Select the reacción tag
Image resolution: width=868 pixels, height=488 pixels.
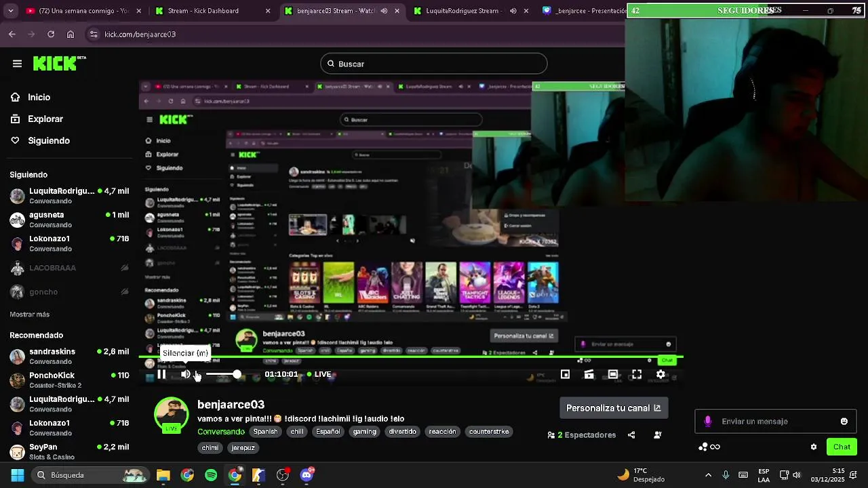tap(442, 432)
